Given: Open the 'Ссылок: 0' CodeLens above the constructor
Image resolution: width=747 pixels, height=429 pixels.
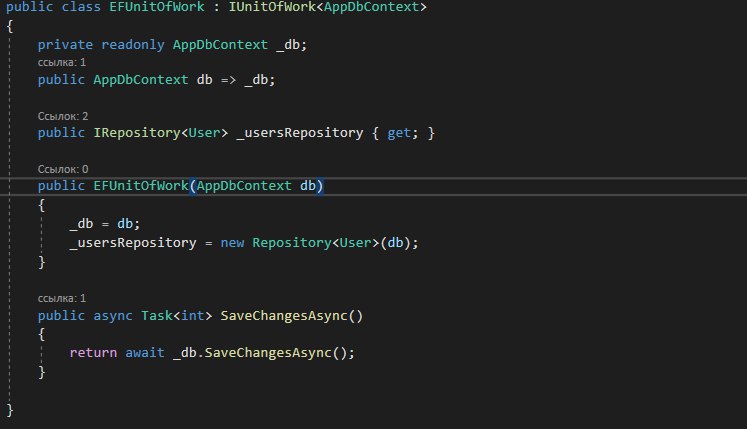Looking at the screenshot, I should coord(63,169).
